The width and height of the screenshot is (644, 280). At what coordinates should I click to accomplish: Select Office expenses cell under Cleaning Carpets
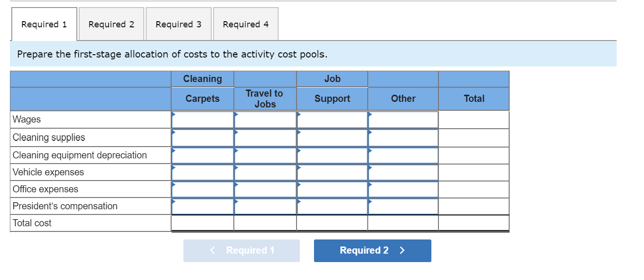click(x=203, y=189)
